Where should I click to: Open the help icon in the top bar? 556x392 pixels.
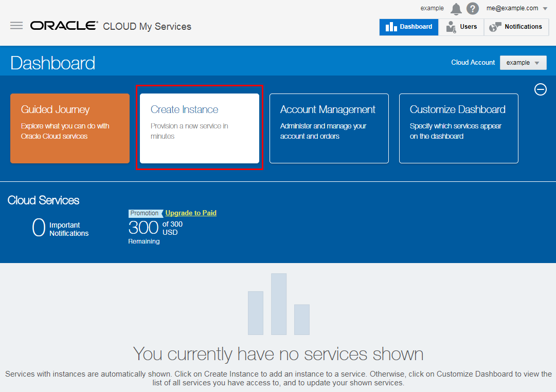[472, 8]
